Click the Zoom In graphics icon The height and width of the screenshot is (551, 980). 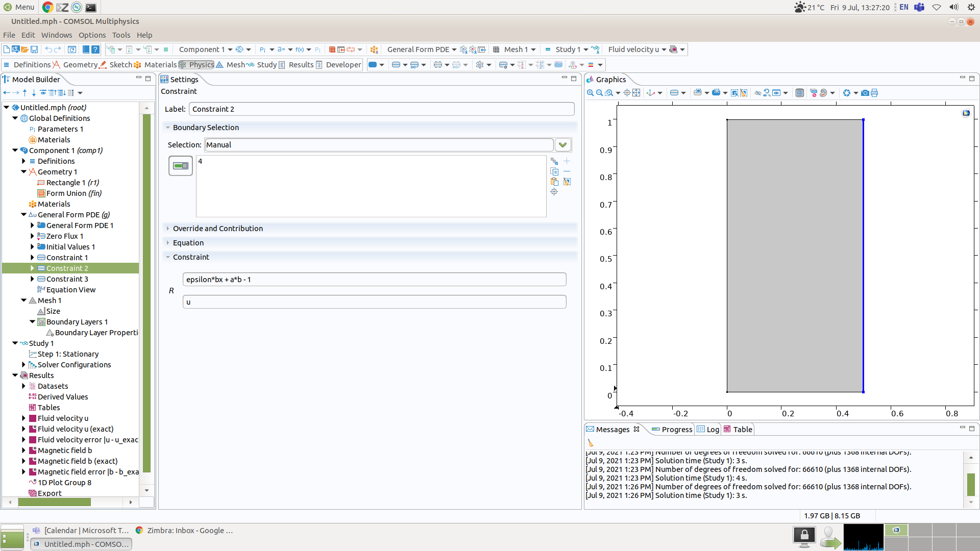click(590, 93)
